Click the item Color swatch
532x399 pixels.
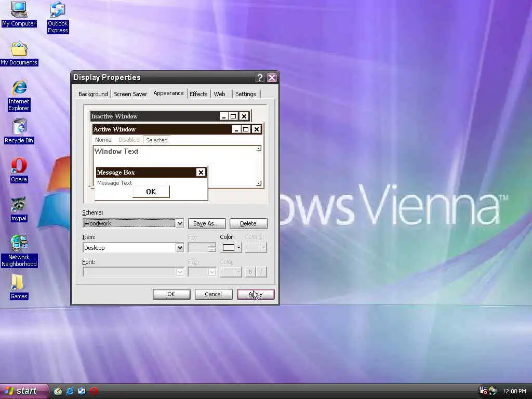[229, 248]
